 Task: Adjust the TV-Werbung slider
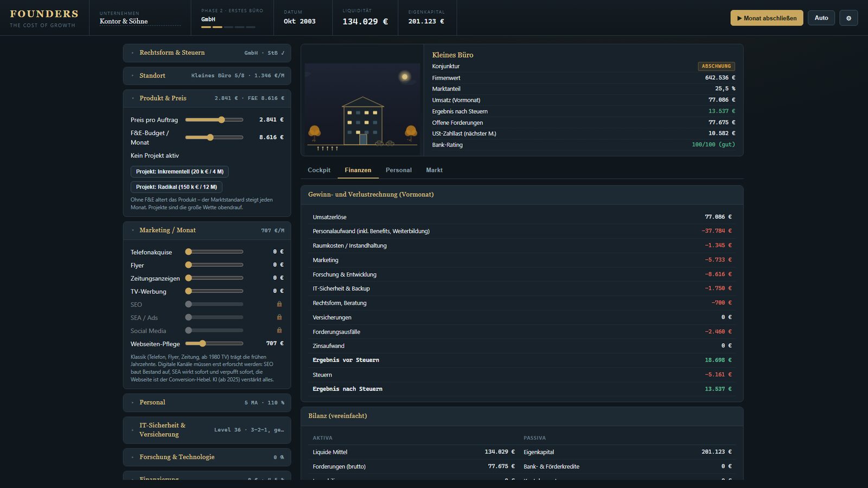(x=214, y=291)
